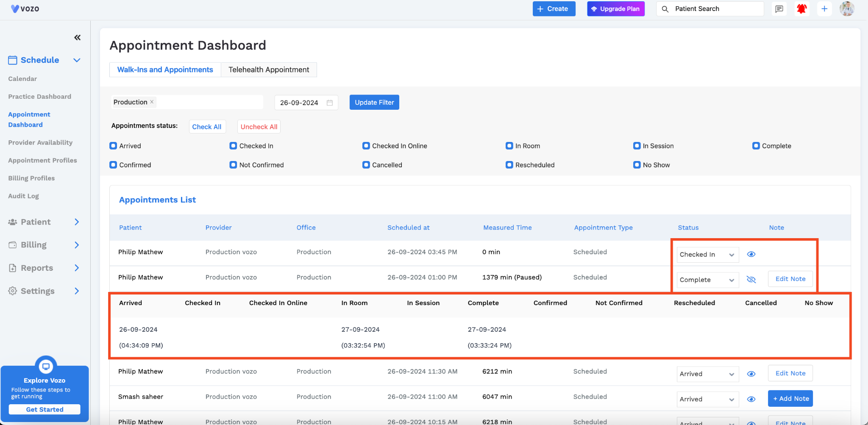Click the Create button

coord(554,9)
